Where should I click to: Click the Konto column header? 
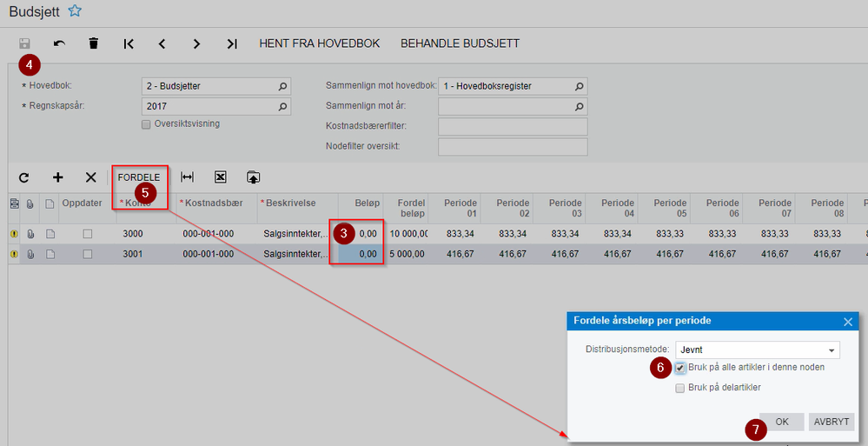(x=147, y=209)
